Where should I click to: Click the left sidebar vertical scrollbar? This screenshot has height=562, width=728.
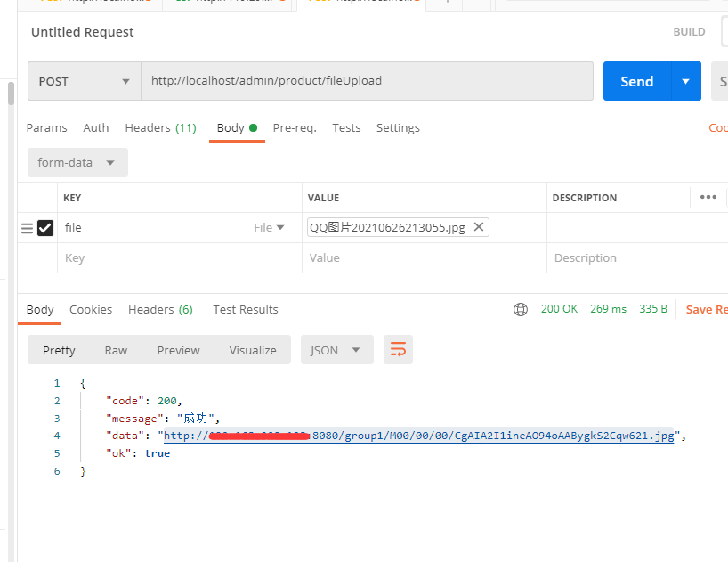[x=12, y=94]
